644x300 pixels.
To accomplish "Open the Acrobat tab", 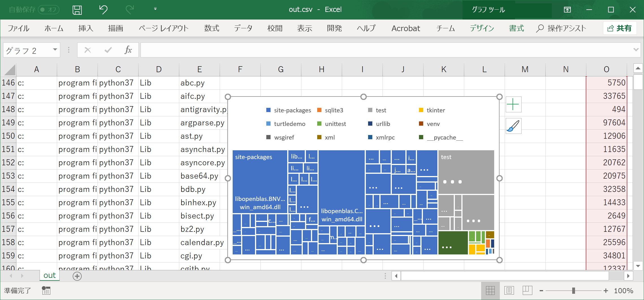I will (x=406, y=28).
